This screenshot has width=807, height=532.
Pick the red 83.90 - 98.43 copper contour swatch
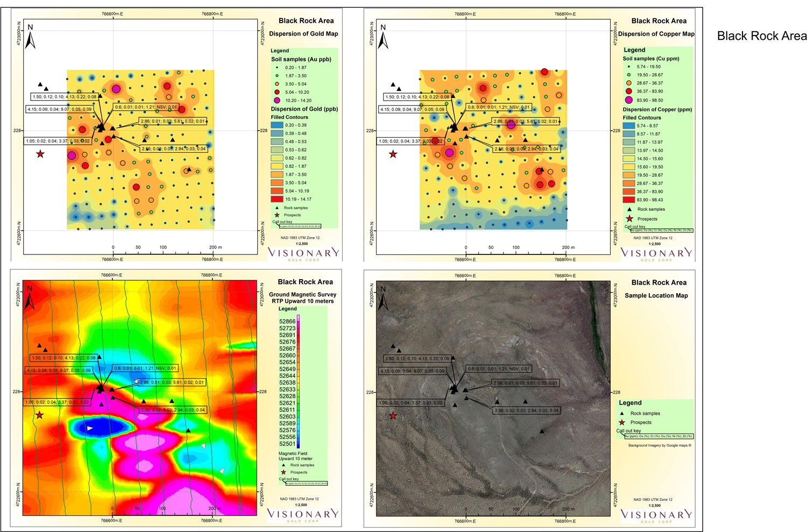(628, 200)
